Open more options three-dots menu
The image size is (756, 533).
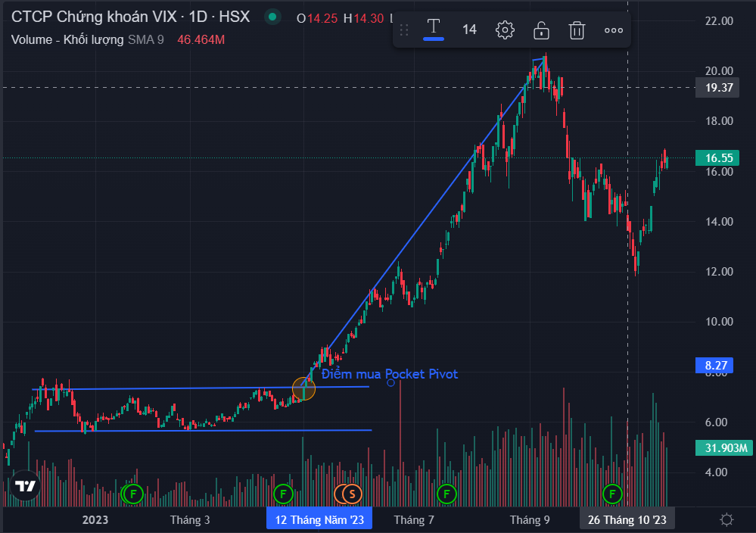pyautogui.click(x=613, y=30)
